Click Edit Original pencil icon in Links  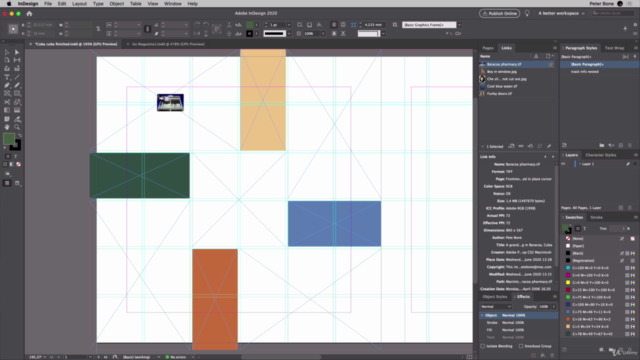click(x=549, y=146)
